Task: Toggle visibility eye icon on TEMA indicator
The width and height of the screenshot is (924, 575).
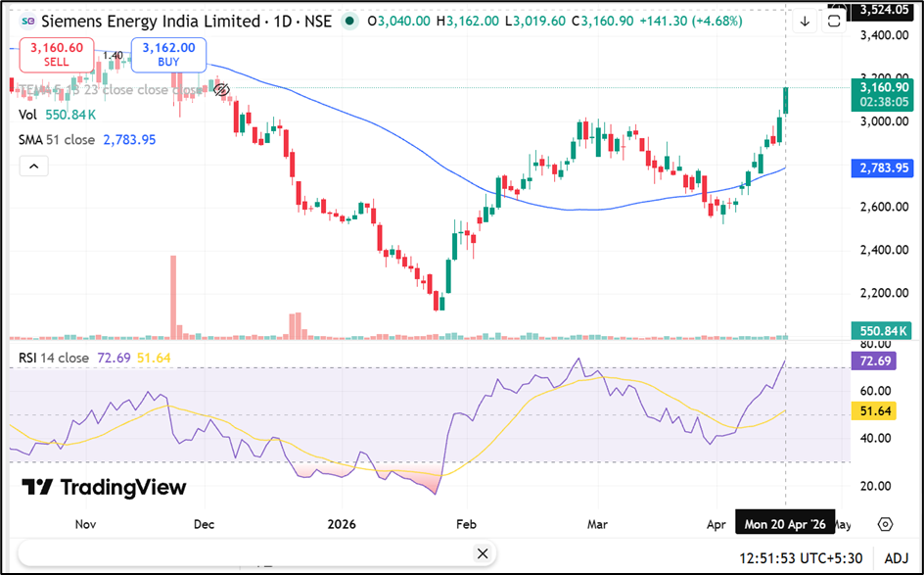Action: click(x=220, y=89)
